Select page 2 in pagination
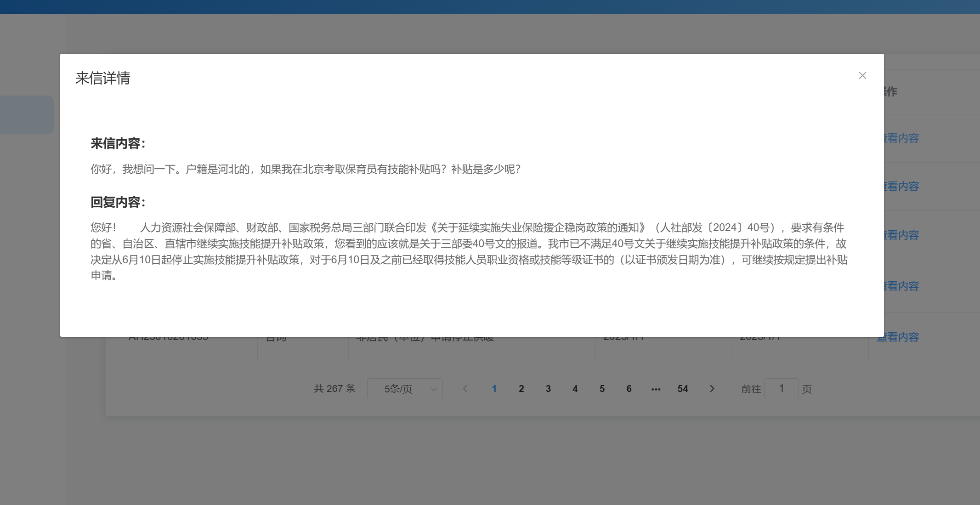This screenshot has height=505, width=980. pos(521,389)
